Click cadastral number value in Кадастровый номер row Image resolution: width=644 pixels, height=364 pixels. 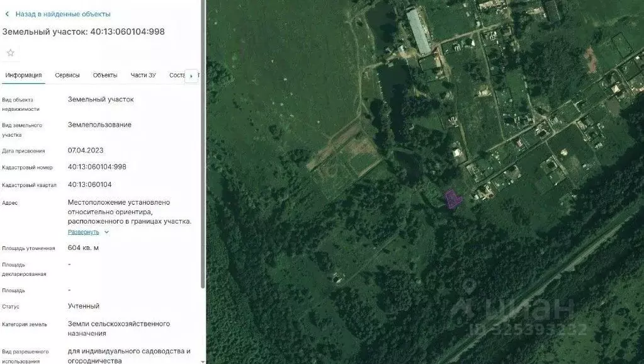click(x=97, y=167)
